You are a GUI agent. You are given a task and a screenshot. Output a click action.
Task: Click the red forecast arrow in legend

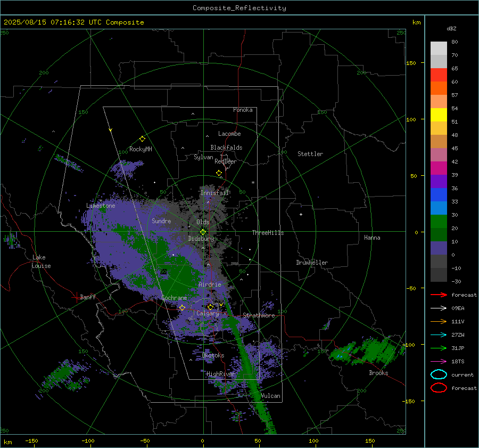point(439,295)
